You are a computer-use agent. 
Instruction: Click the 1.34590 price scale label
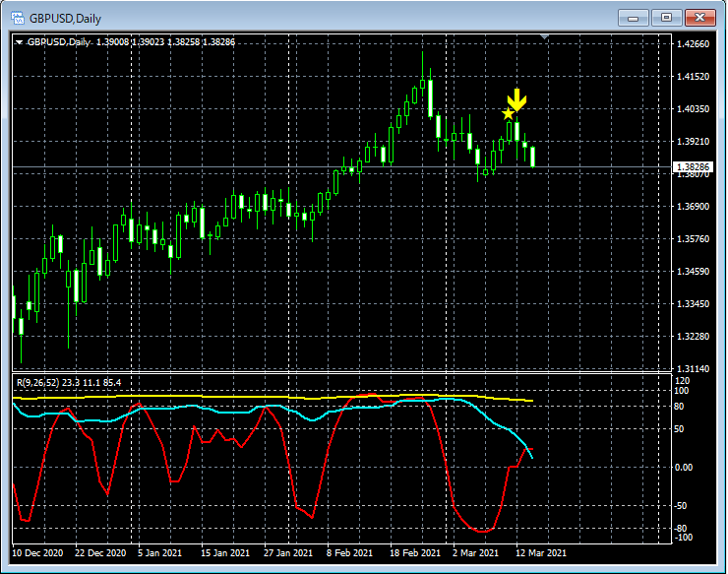[693, 272]
